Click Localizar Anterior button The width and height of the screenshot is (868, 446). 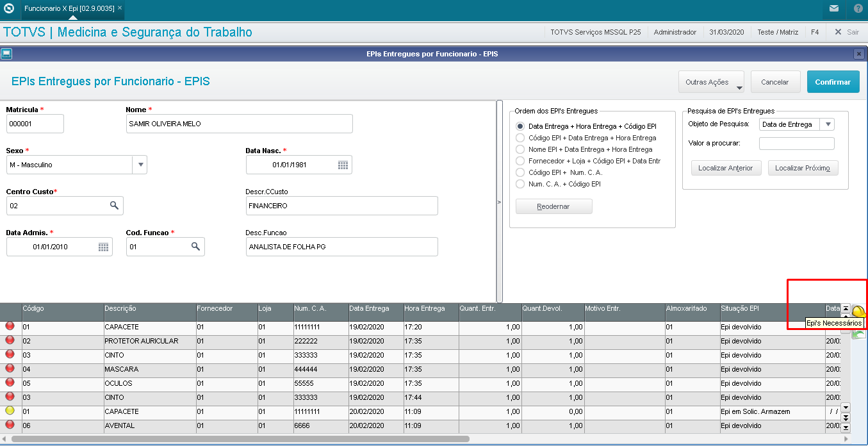726,168
